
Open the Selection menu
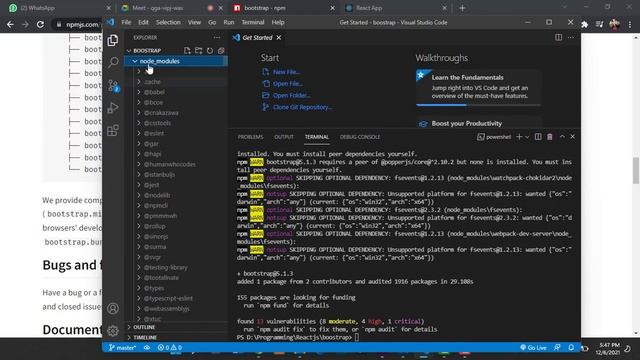[x=168, y=22]
